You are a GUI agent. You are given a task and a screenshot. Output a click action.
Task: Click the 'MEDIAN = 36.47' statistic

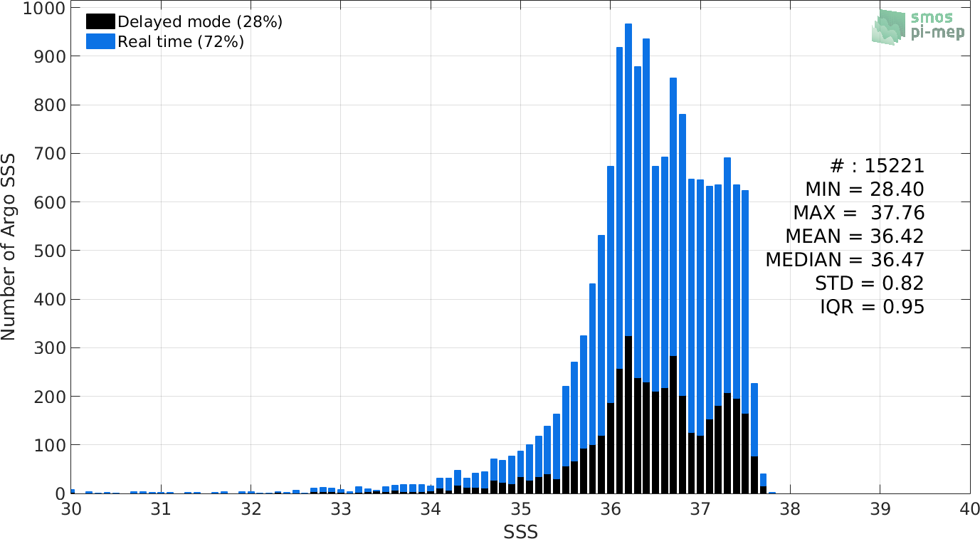845,260
